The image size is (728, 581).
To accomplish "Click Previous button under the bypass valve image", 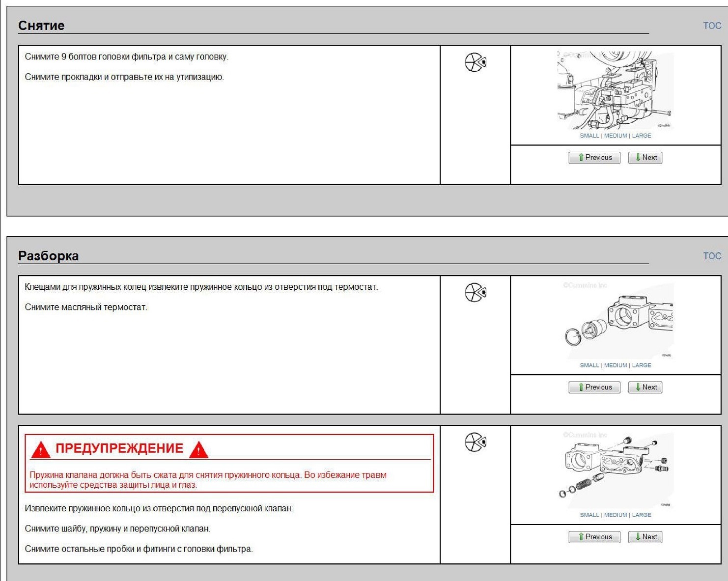I will (594, 537).
